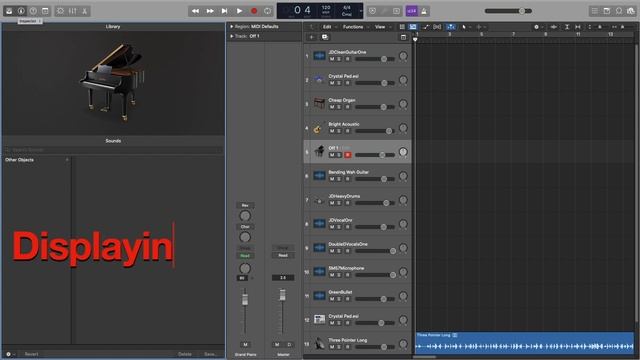640x360 pixels.
Task: Open the Command-click tool menu
Action: (x=480, y=27)
